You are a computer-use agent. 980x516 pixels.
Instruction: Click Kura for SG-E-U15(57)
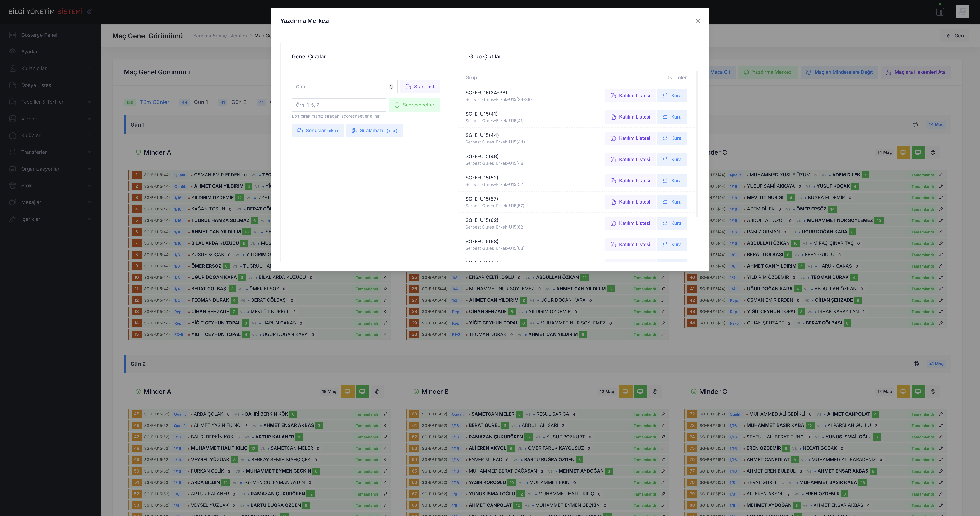672,202
